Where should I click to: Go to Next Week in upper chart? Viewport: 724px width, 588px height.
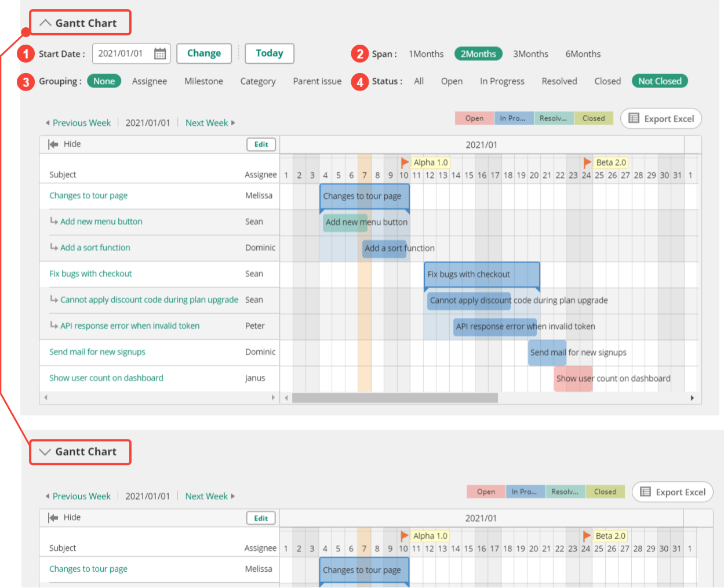[210, 123]
